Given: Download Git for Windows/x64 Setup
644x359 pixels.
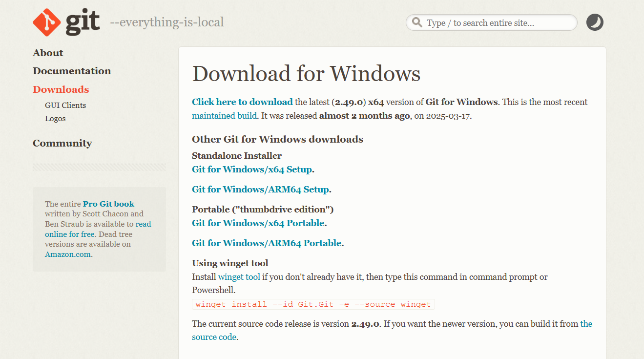Looking at the screenshot, I should click(x=252, y=169).
